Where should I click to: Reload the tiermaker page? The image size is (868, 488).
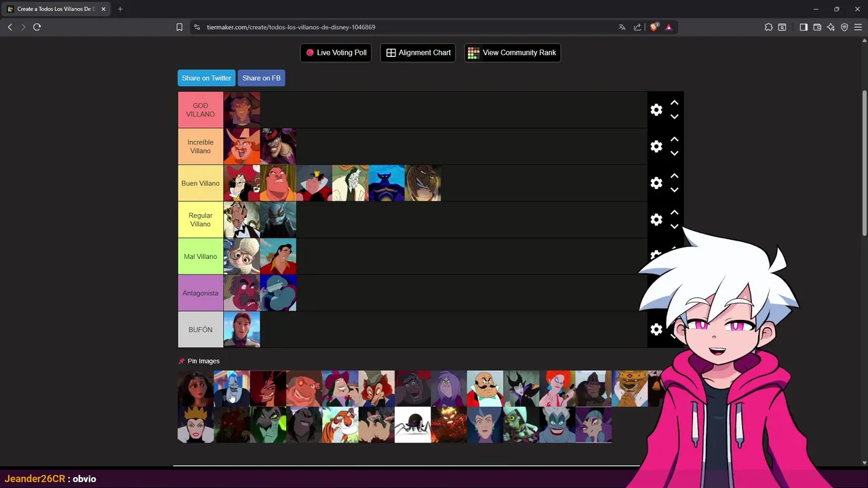[x=37, y=27]
